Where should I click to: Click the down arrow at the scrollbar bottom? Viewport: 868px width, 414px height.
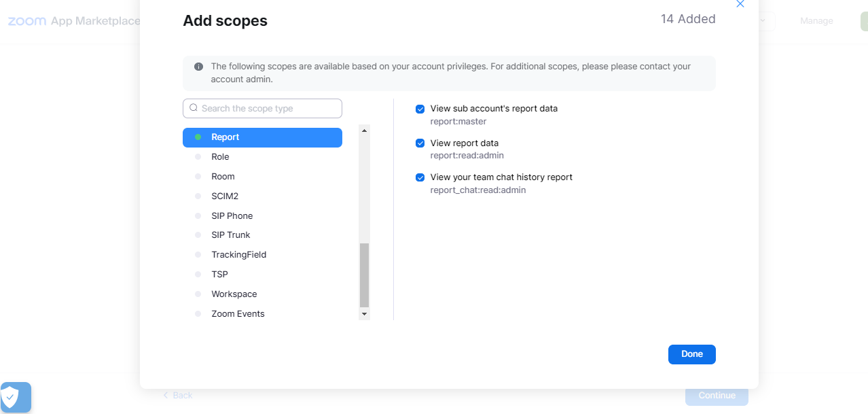click(364, 313)
